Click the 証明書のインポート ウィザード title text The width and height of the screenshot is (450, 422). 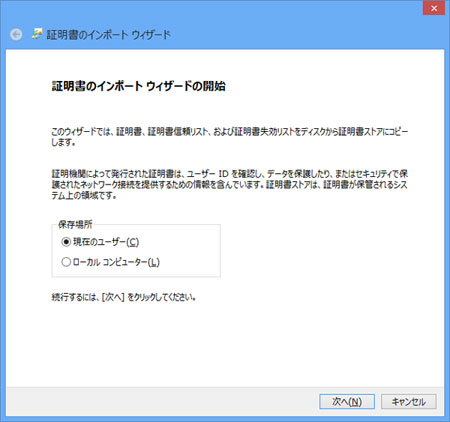click(x=109, y=35)
